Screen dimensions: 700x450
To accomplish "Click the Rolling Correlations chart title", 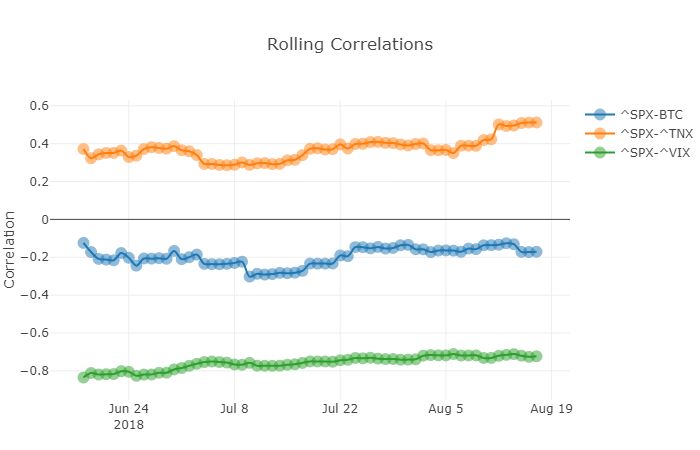I will (x=350, y=45).
